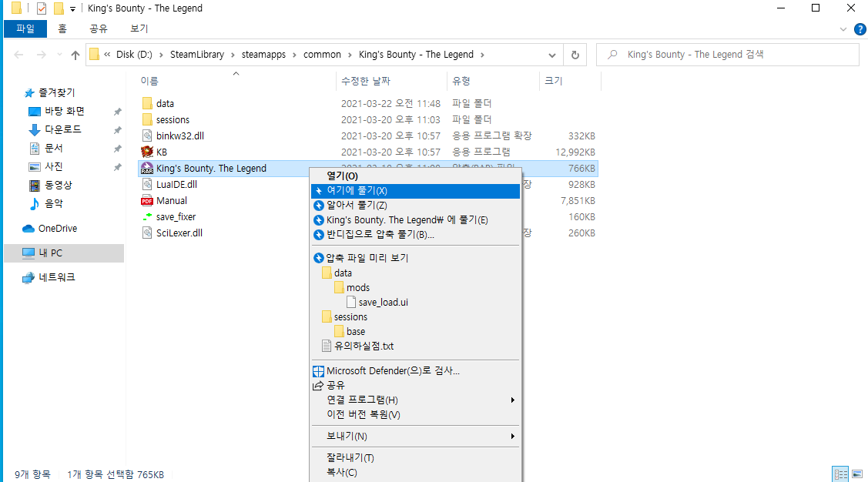The height and width of the screenshot is (482, 868).
Task: Sort by 크기 column header
Action: click(x=554, y=82)
